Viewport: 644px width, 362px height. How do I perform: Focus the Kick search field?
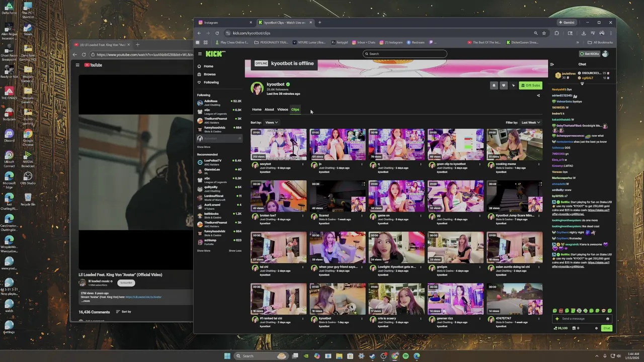click(405, 54)
